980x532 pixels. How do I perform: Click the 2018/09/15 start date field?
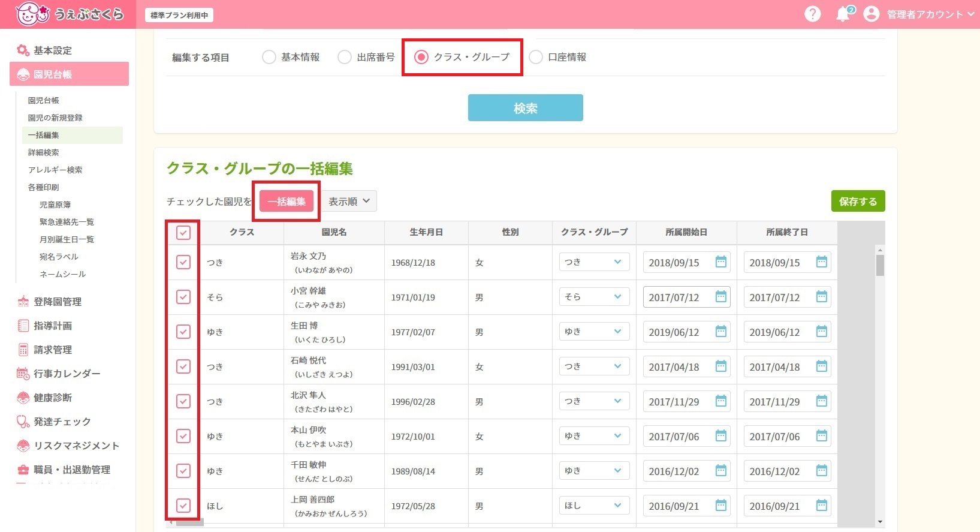coord(686,262)
